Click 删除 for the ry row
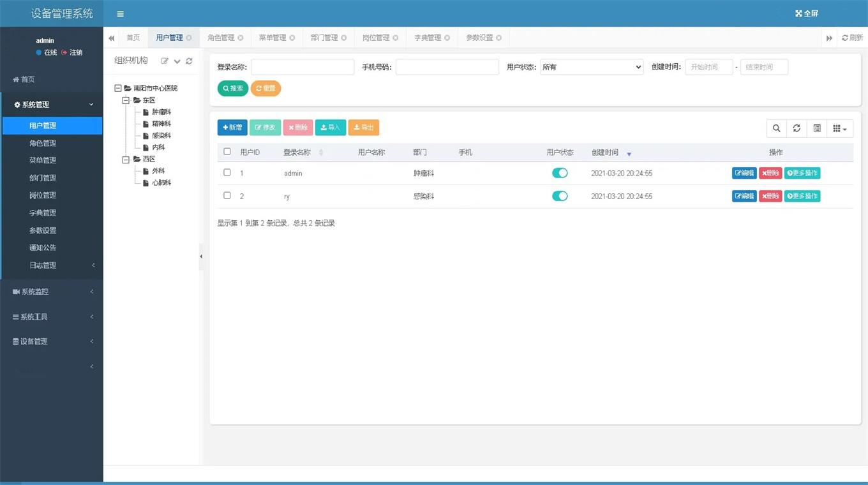 pyautogui.click(x=770, y=196)
